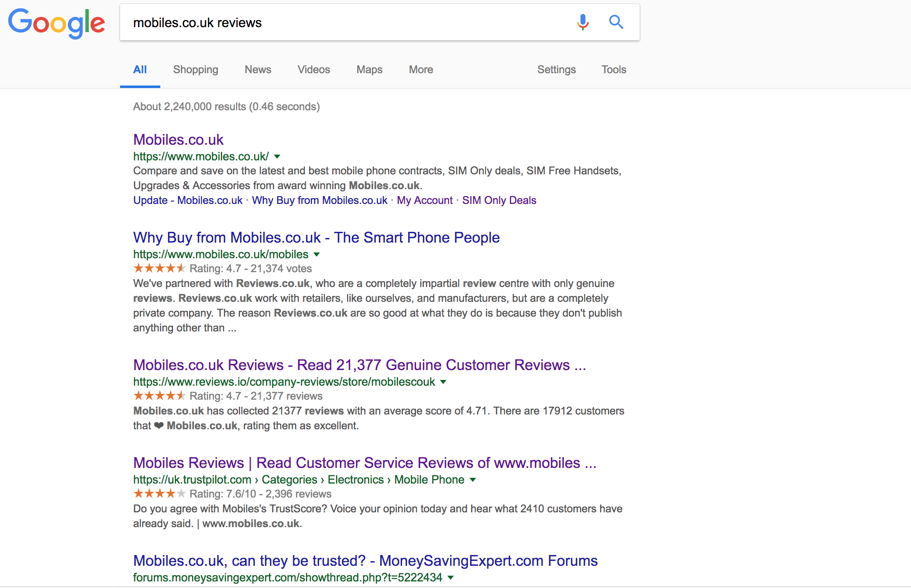Open the Videos results tab
The image size is (911, 588).
(x=313, y=69)
